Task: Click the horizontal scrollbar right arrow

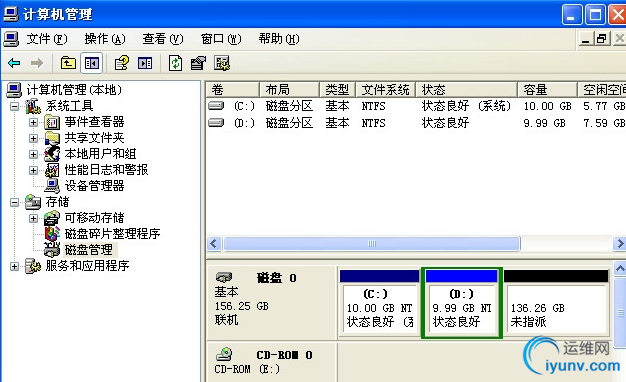Action: pos(619,243)
